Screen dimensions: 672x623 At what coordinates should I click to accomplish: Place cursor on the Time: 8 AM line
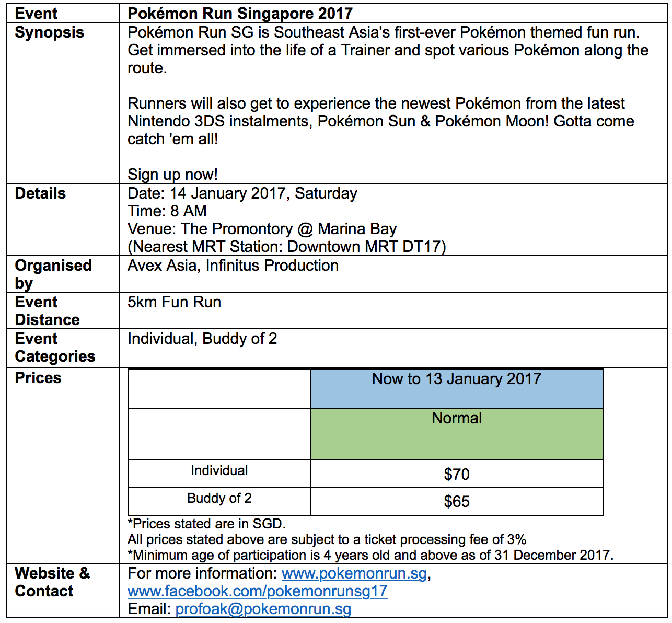point(167,211)
